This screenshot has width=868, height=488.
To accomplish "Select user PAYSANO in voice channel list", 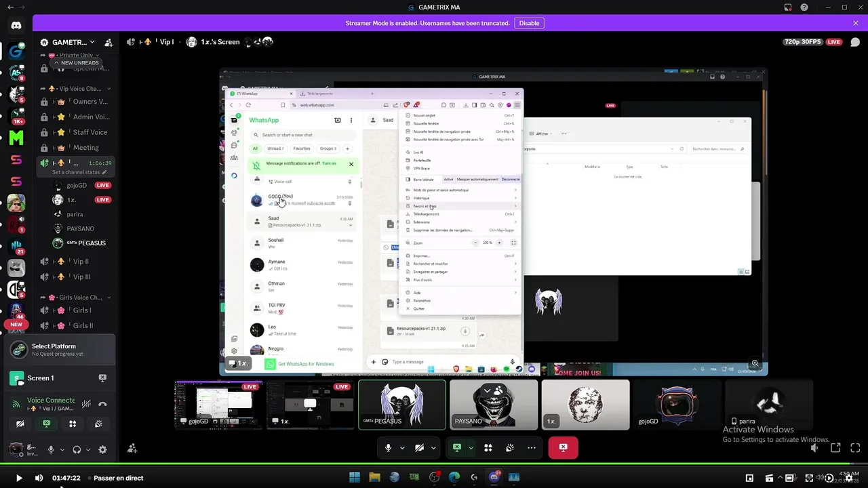I will click(x=82, y=228).
